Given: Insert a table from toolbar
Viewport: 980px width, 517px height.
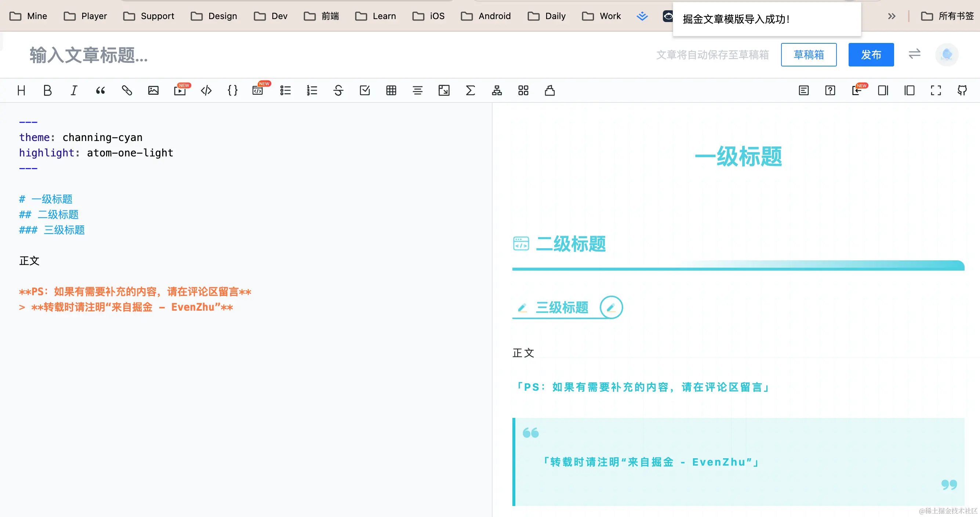Looking at the screenshot, I should coord(391,91).
